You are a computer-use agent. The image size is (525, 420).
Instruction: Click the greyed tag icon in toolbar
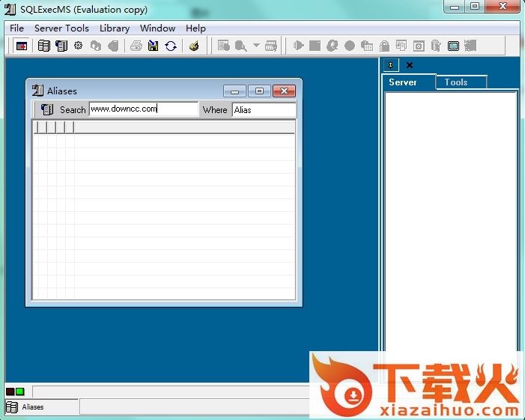click(114, 46)
